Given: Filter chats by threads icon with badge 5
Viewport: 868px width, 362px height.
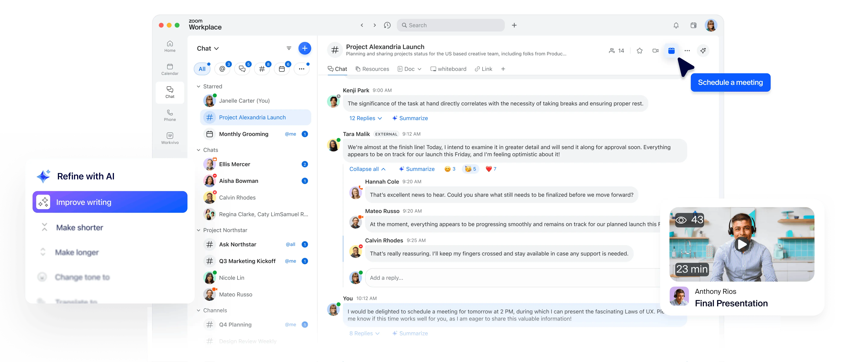Looking at the screenshot, I should point(242,69).
